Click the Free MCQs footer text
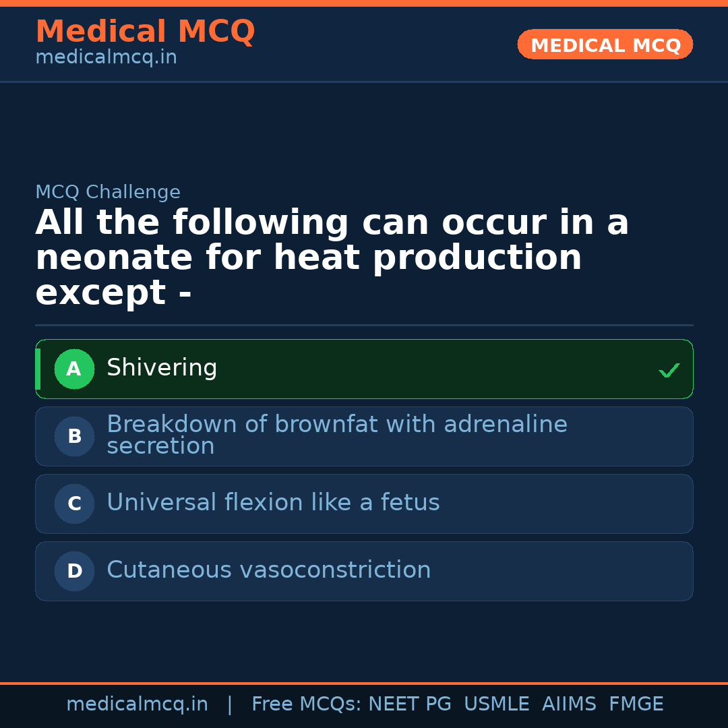Screen dimensions: 728x728 click(306, 704)
